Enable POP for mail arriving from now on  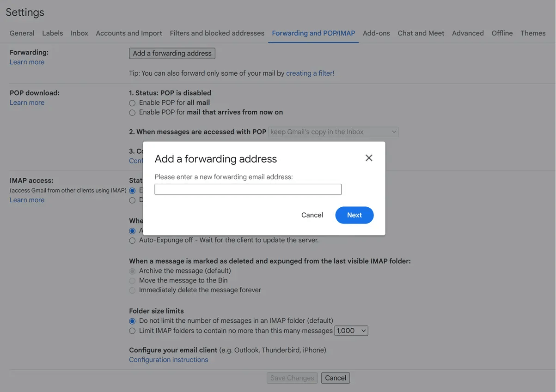(132, 112)
